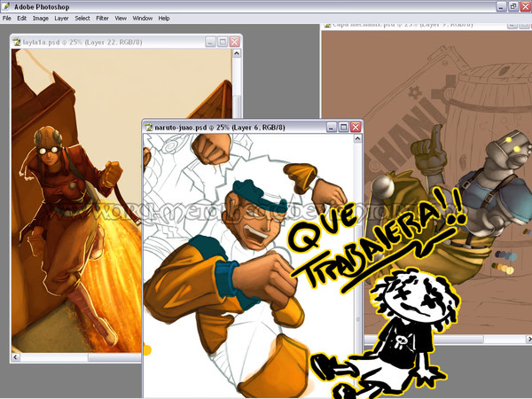
Task: Click the horizontal scrollbar thumb in layla1a.psd
Action: click(x=114, y=357)
